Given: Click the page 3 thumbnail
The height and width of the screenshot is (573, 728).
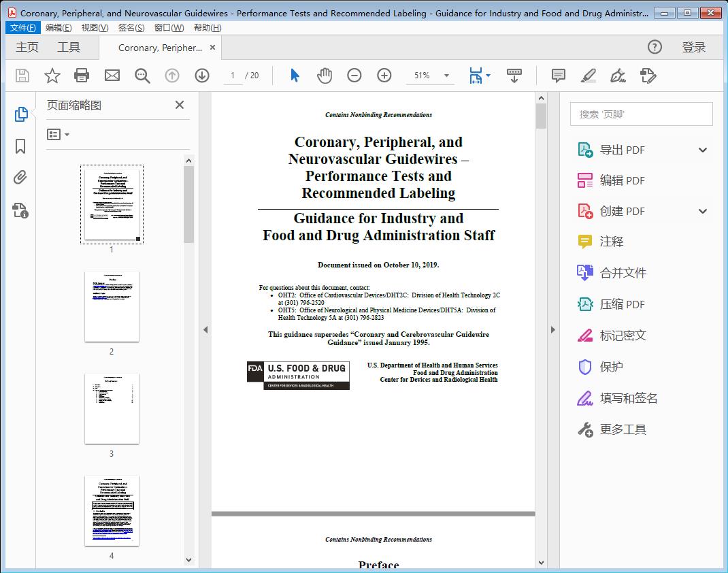Looking at the screenshot, I should click(112, 408).
